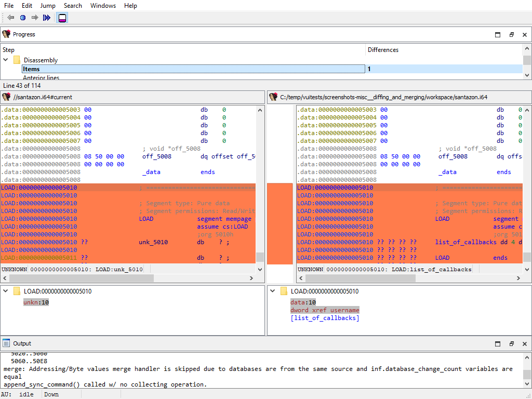The image size is (532, 399).
Task: Click the forward arrow toolbar icon
Action: pos(35,18)
